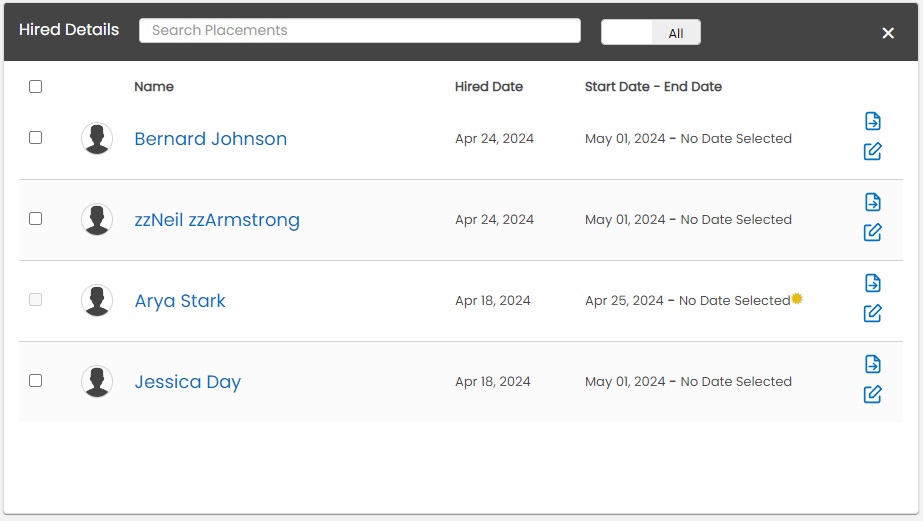
Task: Select the blank left segment of filter toggle
Action: point(627,33)
